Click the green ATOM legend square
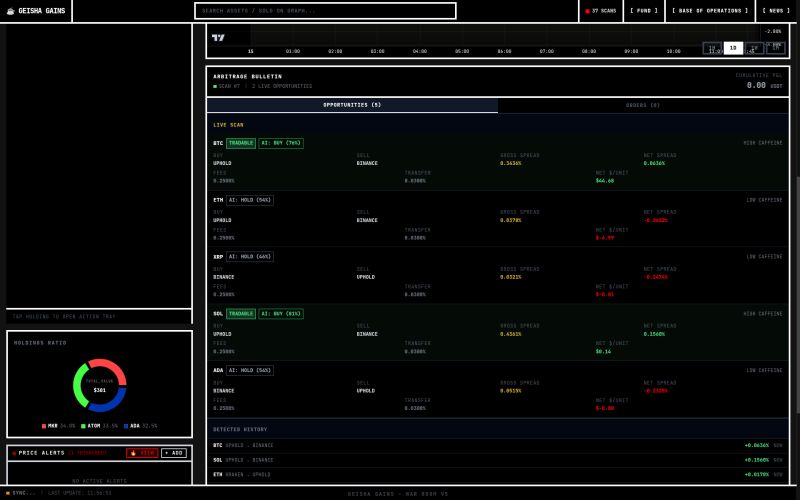The width and height of the screenshot is (800, 500). point(83,426)
